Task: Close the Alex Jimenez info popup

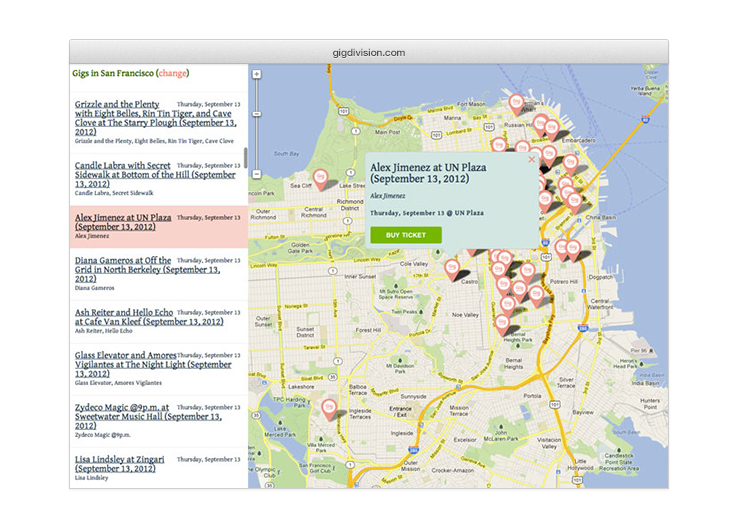Action: point(532,159)
